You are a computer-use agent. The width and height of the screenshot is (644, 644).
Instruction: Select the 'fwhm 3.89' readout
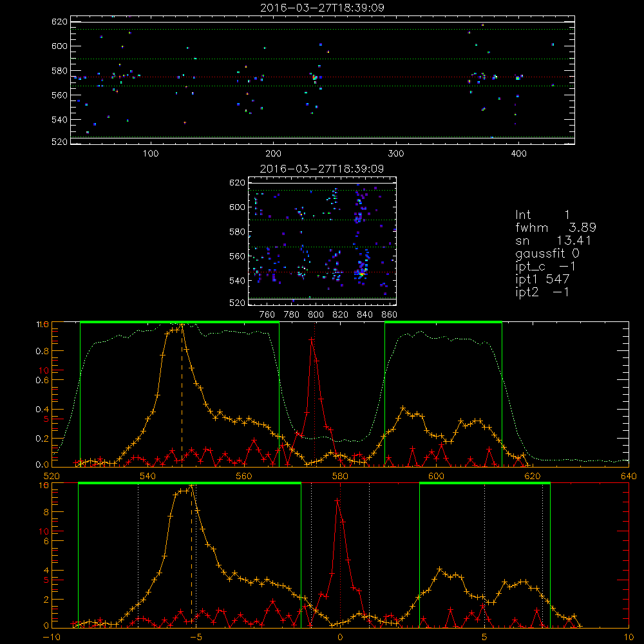(x=556, y=227)
